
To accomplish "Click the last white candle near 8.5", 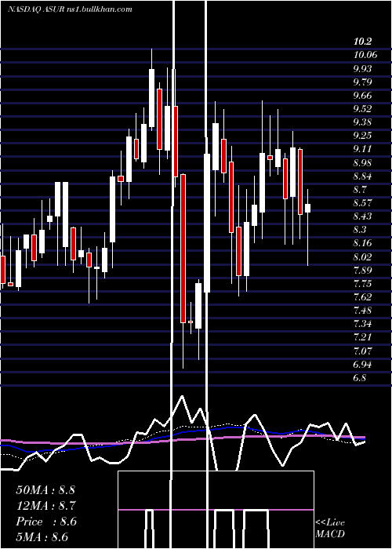I will click(x=307, y=208).
